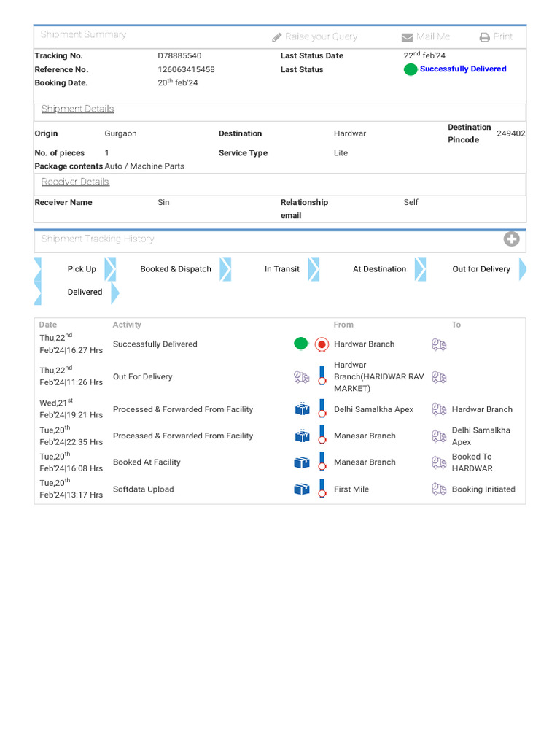
Task: Select the Out for Delivery stage
Action: click(x=481, y=269)
